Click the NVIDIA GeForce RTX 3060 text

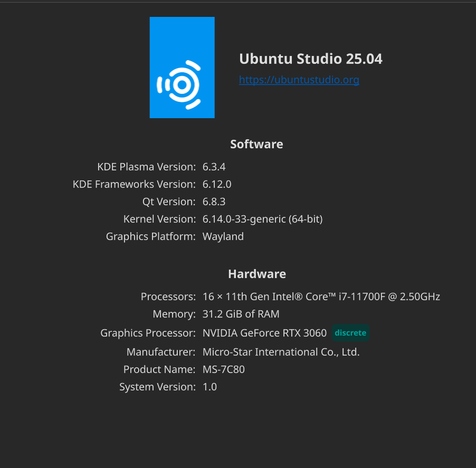tap(264, 333)
